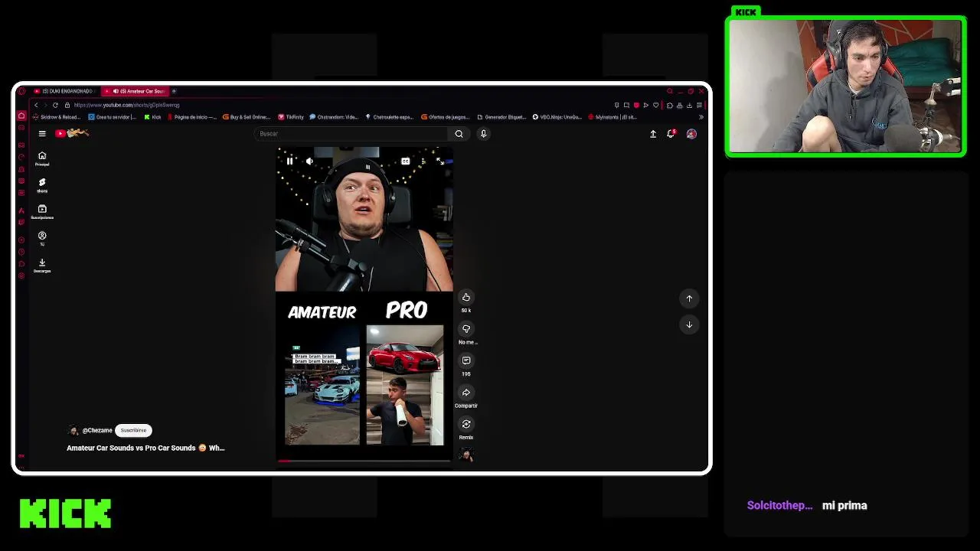The width and height of the screenshot is (980, 551).
Task: Open the Crea tu servidor bookmark
Action: [x=112, y=117]
